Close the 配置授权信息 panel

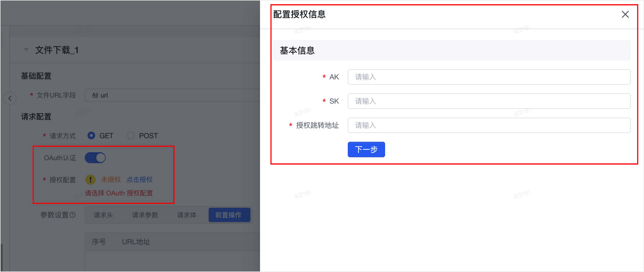[x=625, y=14]
